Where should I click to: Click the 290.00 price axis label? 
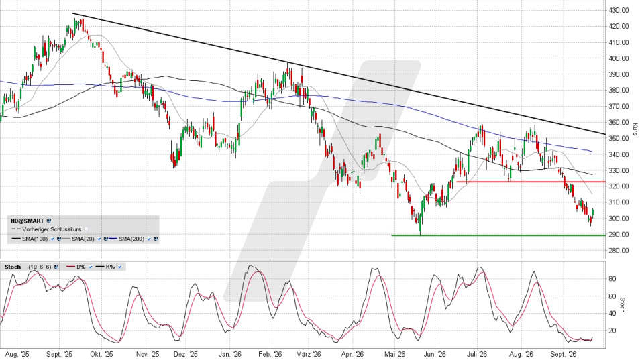pos(619,235)
